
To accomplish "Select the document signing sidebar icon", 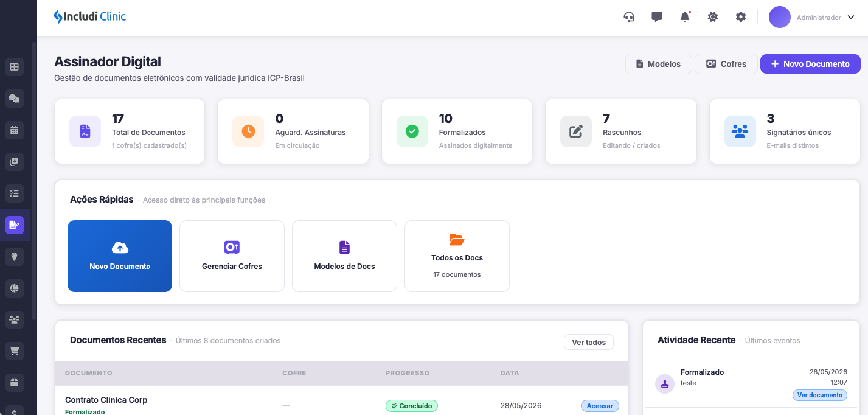I will tap(15, 225).
